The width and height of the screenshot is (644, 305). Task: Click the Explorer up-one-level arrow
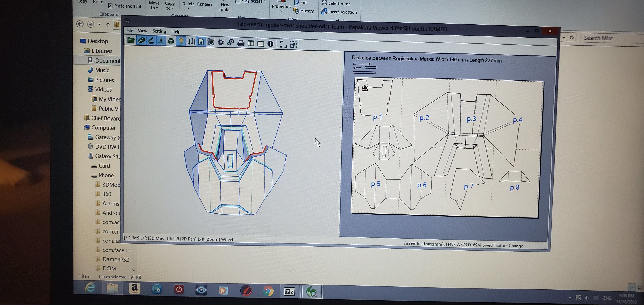point(108,24)
